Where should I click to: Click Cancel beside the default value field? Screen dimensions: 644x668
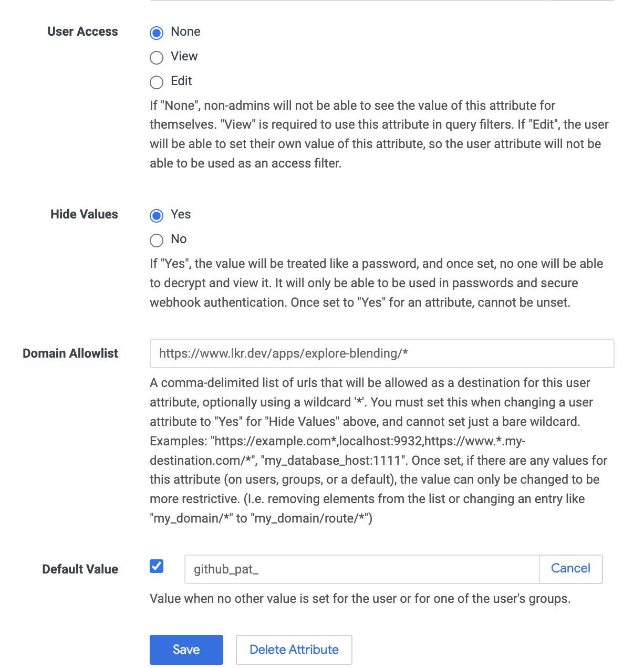click(570, 568)
